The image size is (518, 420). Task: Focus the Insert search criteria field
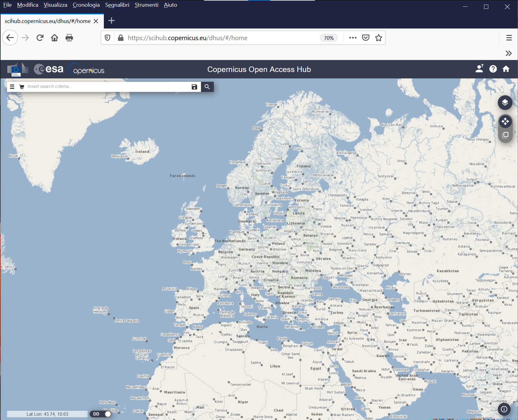(97, 87)
